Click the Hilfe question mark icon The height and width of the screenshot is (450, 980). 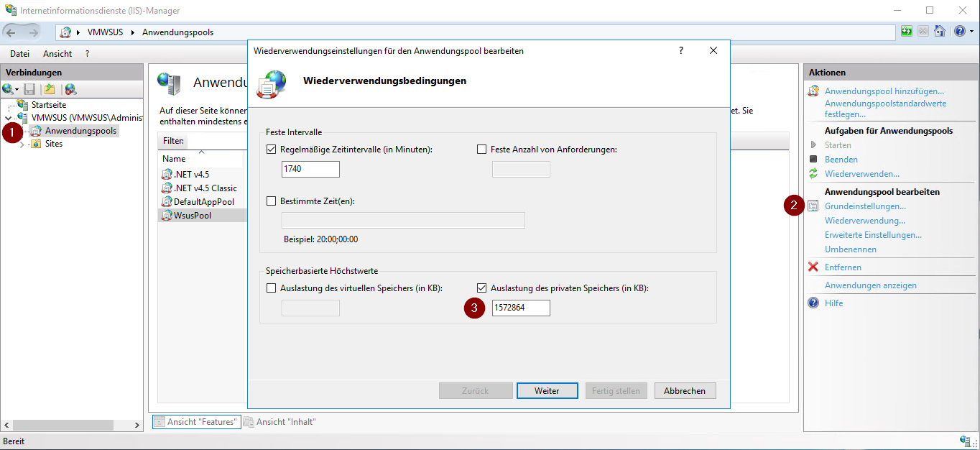(x=813, y=303)
